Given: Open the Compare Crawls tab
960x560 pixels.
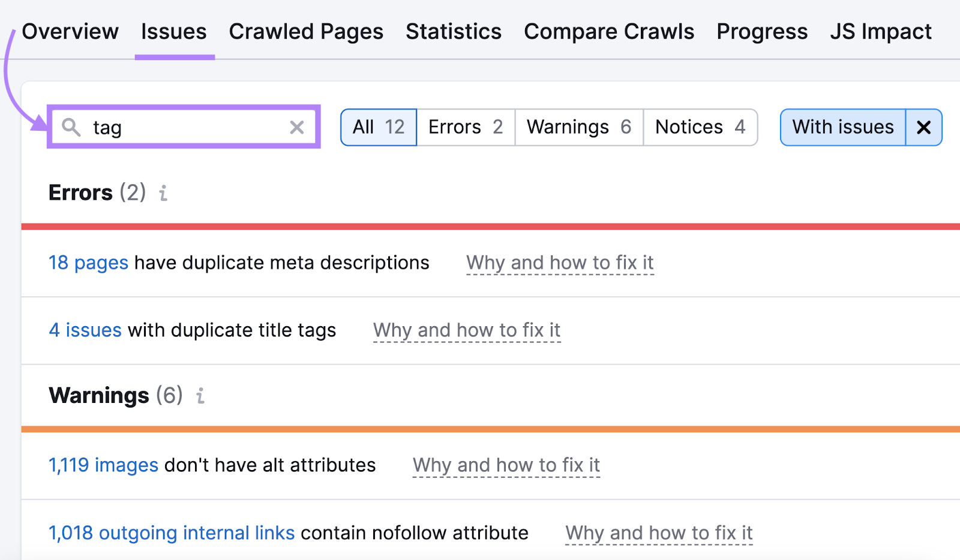Looking at the screenshot, I should click(x=609, y=31).
